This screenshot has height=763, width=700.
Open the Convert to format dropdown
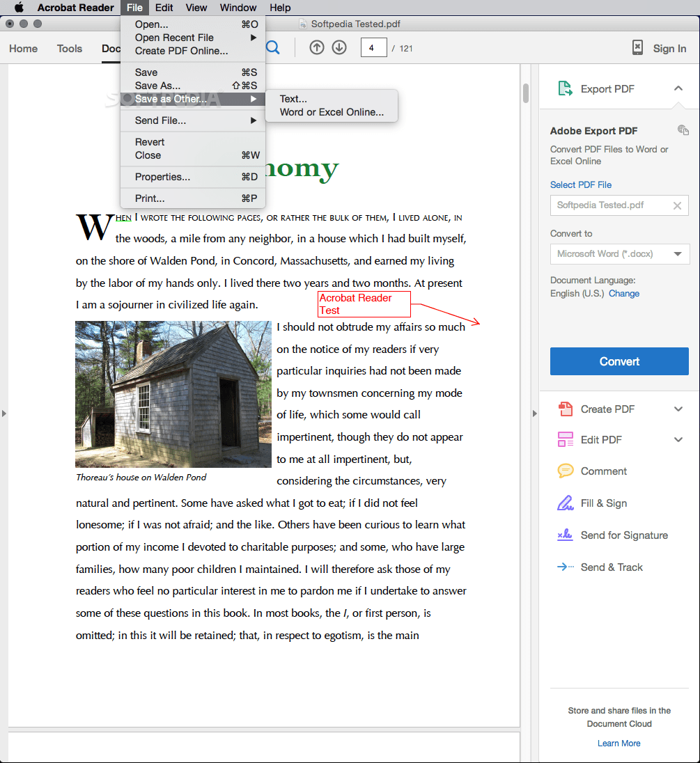pos(620,254)
